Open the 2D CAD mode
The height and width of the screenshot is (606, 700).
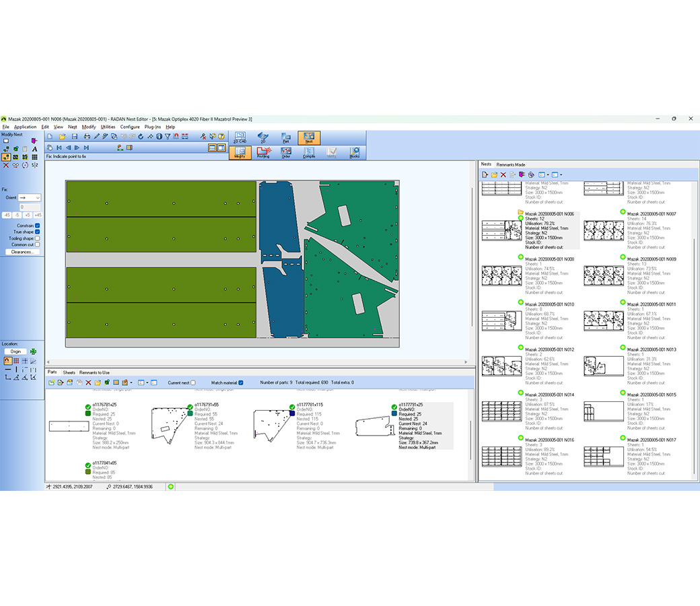point(239,138)
